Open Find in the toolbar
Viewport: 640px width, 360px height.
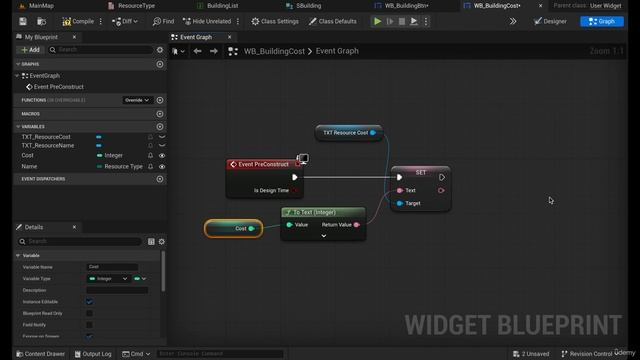tap(163, 21)
